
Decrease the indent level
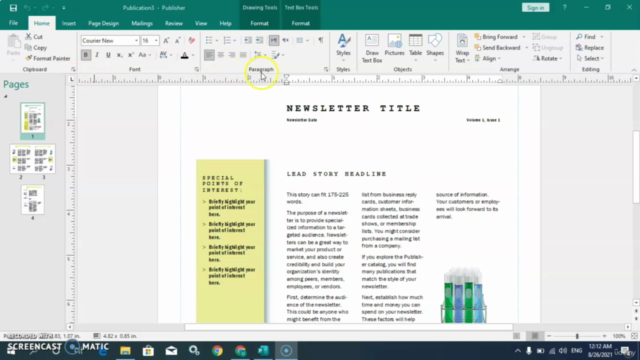pos(248,40)
